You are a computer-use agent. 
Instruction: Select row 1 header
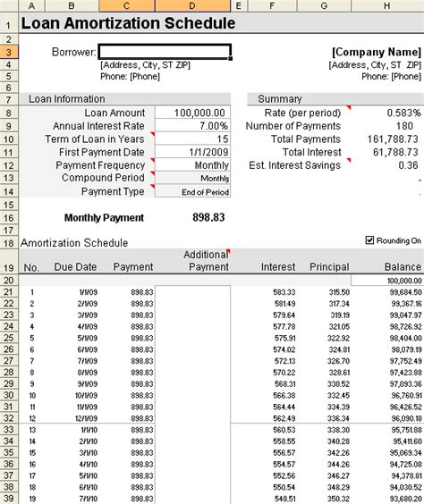click(9, 23)
